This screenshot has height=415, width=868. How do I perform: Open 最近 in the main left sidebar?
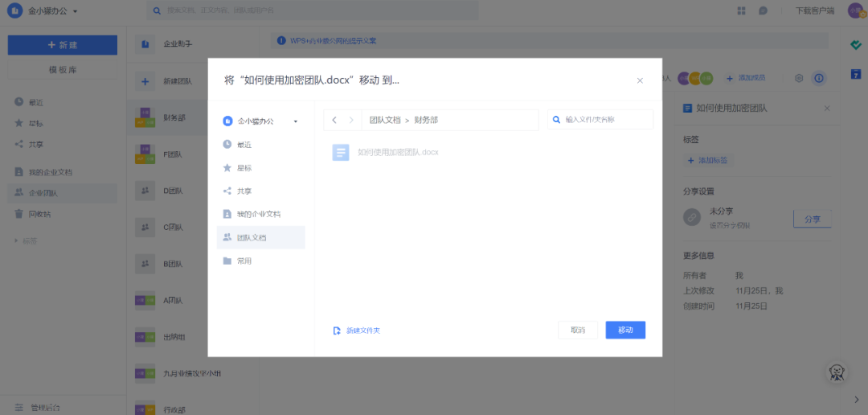tap(63, 102)
